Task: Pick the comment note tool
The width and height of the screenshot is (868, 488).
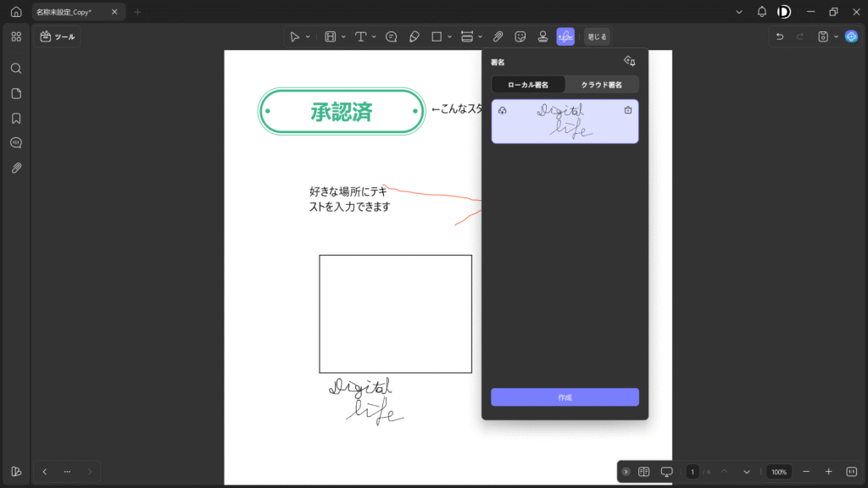Action: (392, 36)
